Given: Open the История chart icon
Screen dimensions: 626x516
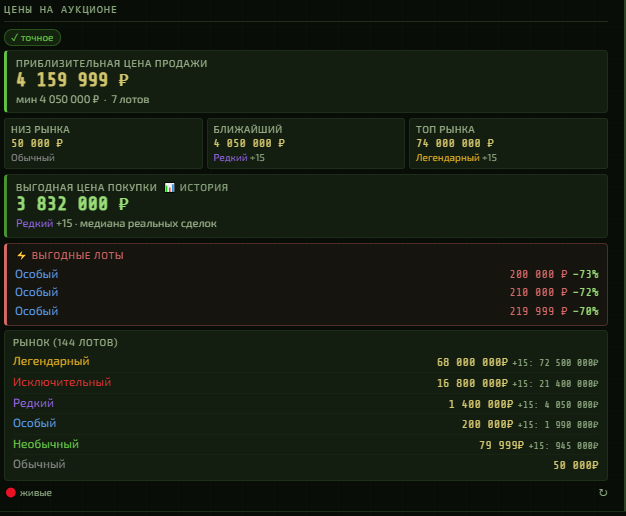Looking at the screenshot, I should click(x=170, y=187).
